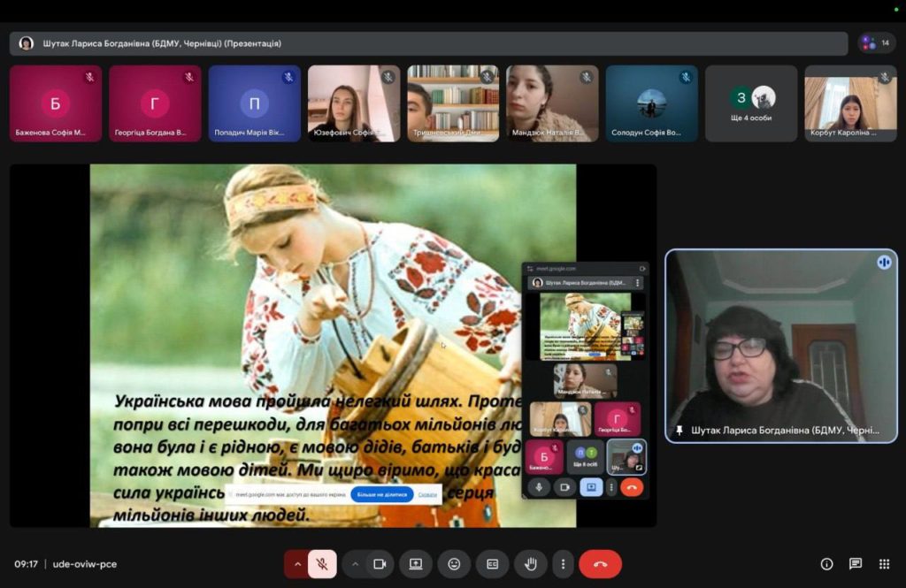Unmute the microphone in bottom toolbar
The image size is (906, 588).
[323, 564]
